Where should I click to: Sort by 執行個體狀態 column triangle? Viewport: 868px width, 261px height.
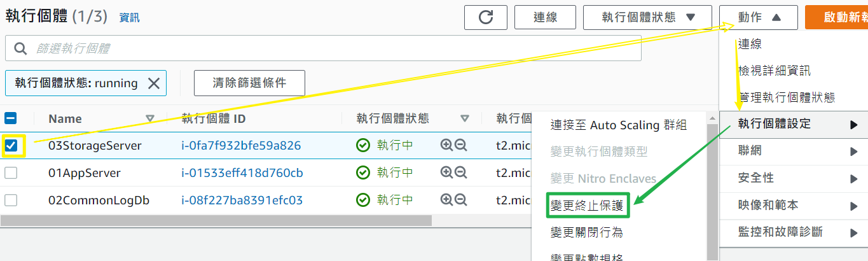click(464, 118)
